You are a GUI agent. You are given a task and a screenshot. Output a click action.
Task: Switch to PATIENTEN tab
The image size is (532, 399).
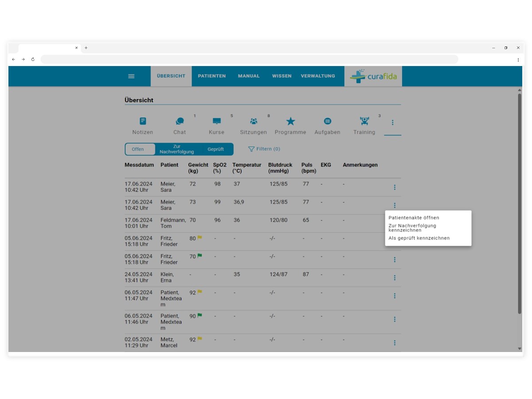point(212,76)
